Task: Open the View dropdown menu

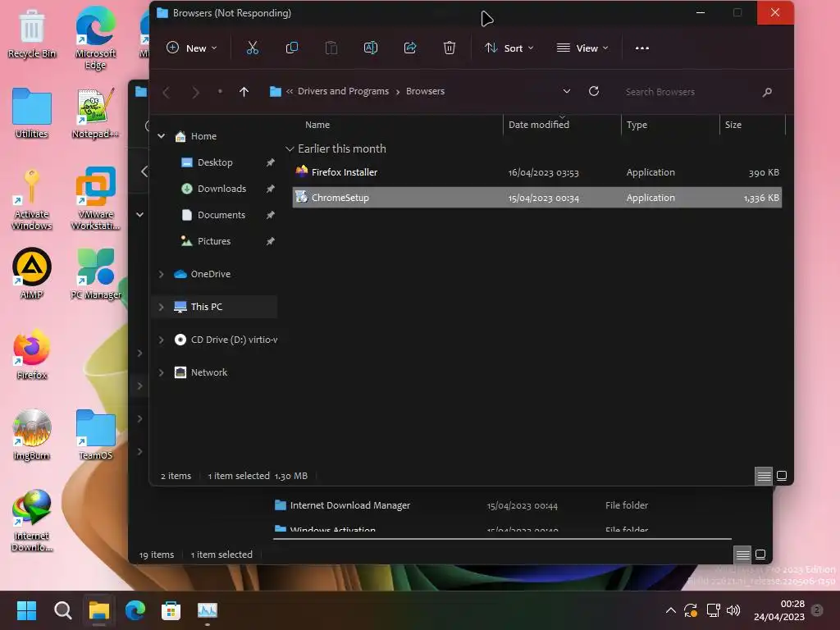Action: pyautogui.click(x=582, y=48)
